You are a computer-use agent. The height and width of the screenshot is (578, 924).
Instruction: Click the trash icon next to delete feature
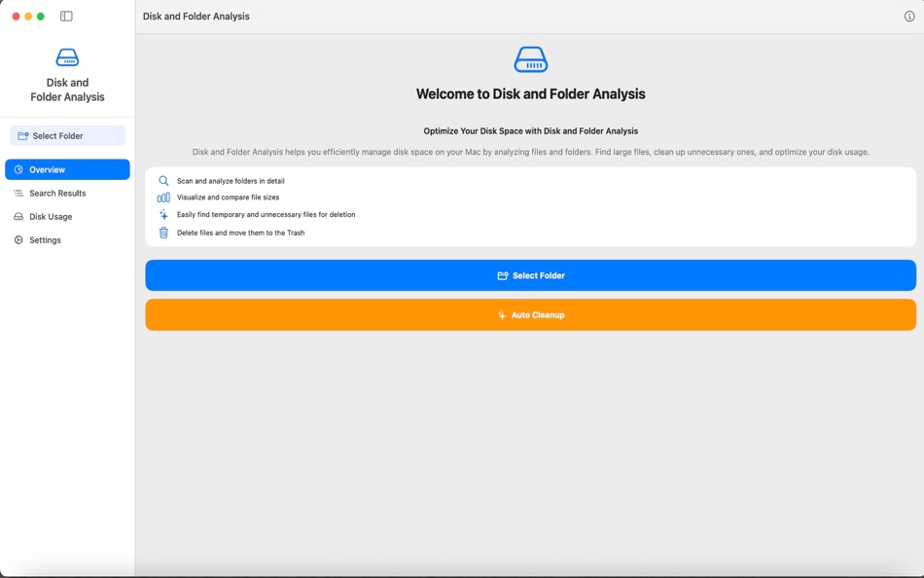coord(162,233)
